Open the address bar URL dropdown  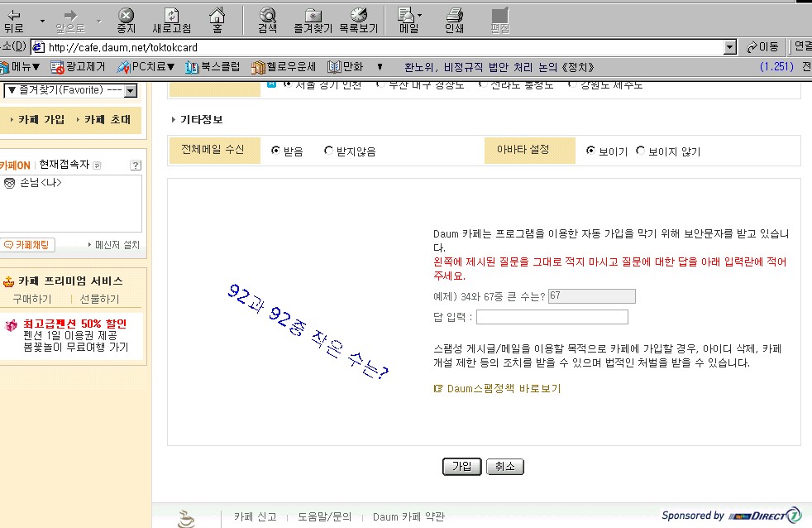pos(729,47)
